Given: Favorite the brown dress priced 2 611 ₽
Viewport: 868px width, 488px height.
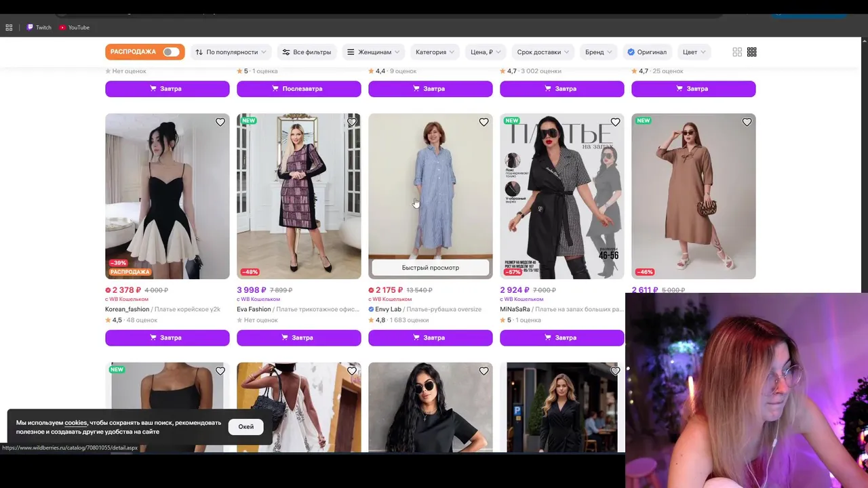Looking at the screenshot, I should pos(747,123).
